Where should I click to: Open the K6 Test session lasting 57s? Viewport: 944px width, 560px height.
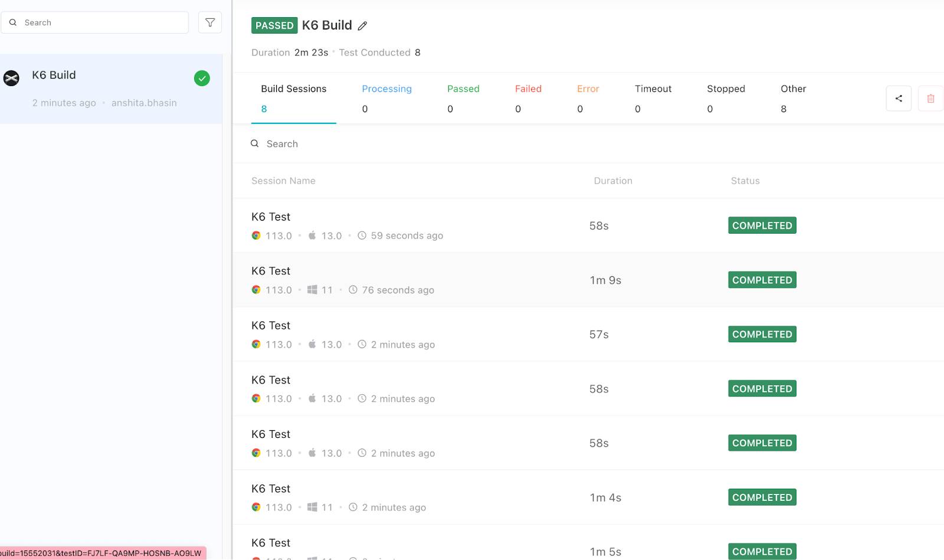(588, 334)
